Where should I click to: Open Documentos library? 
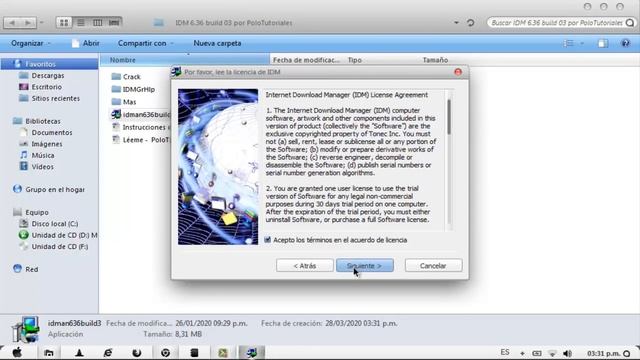tap(46, 133)
